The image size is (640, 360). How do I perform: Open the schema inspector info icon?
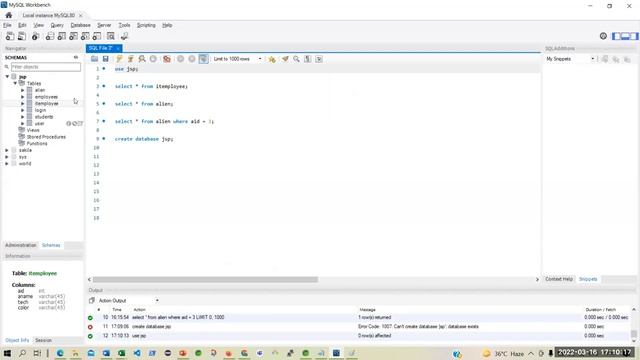pos(36,36)
